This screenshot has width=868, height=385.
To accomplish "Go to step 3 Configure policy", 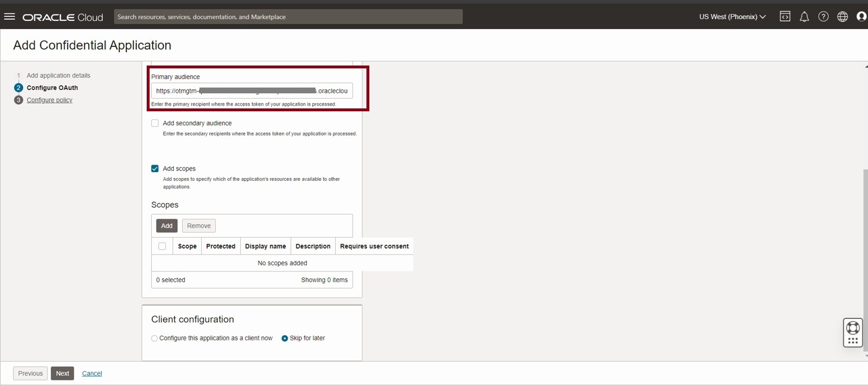I will tap(49, 100).
